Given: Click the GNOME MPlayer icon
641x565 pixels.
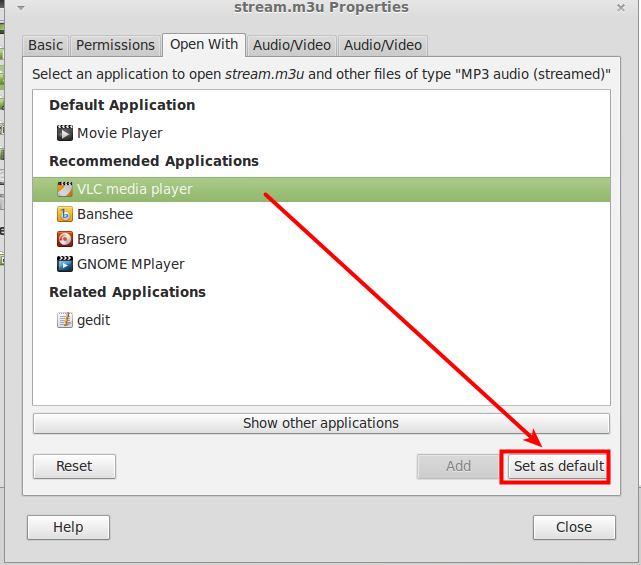Looking at the screenshot, I should click(65, 264).
